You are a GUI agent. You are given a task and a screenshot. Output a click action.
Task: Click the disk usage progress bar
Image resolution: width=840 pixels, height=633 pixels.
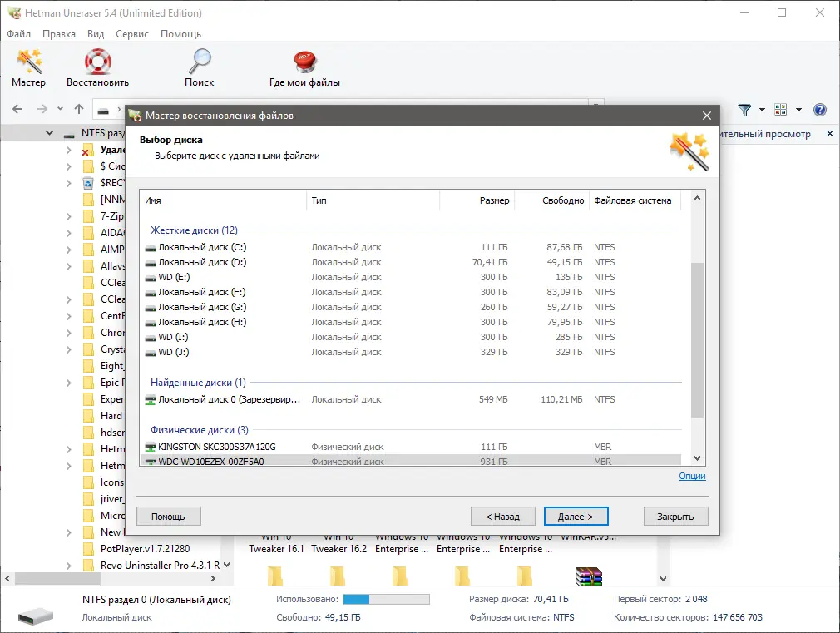click(x=386, y=599)
